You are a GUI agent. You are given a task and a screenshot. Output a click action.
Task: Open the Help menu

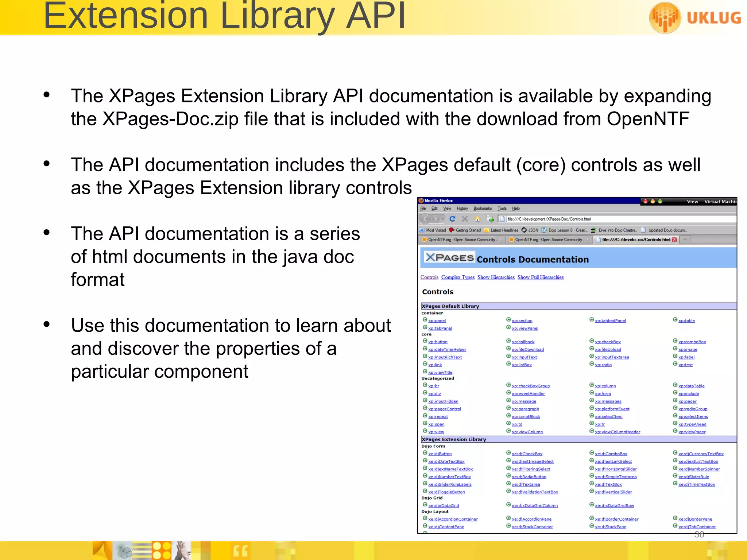tap(516, 209)
